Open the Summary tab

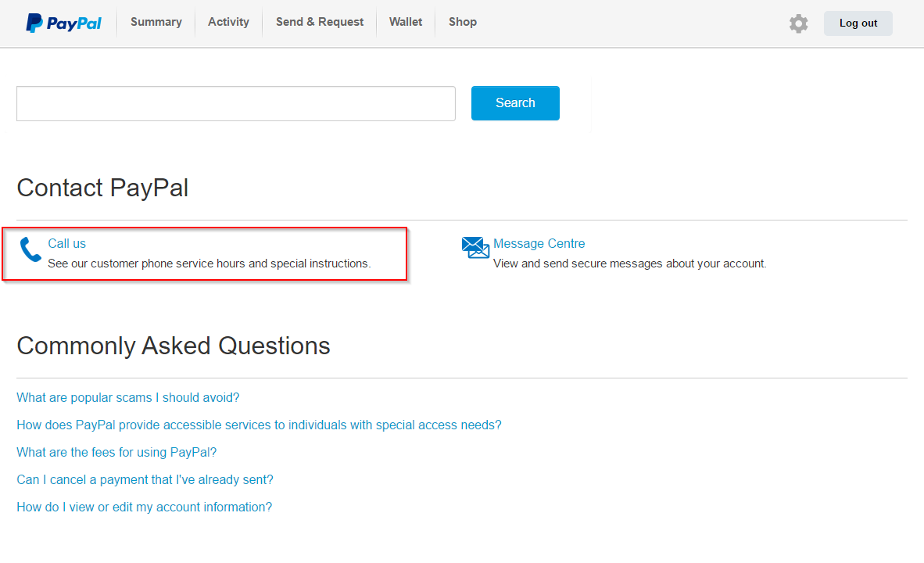[x=156, y=22]
